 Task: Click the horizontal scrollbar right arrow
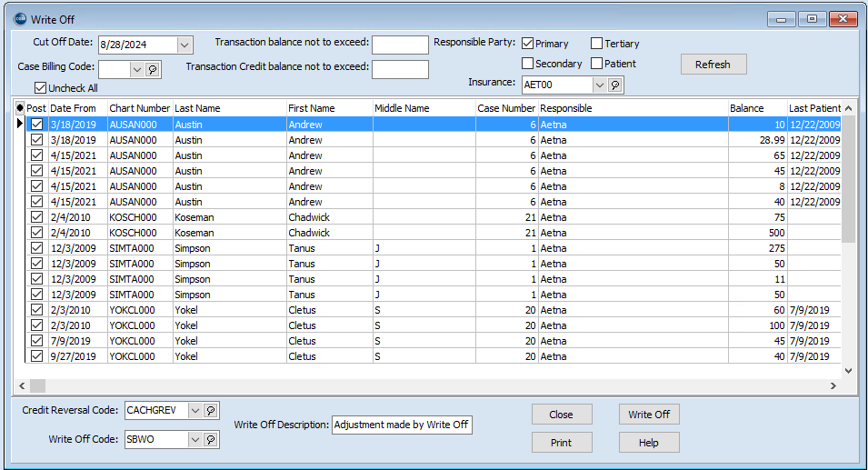(x=833, y=385)
